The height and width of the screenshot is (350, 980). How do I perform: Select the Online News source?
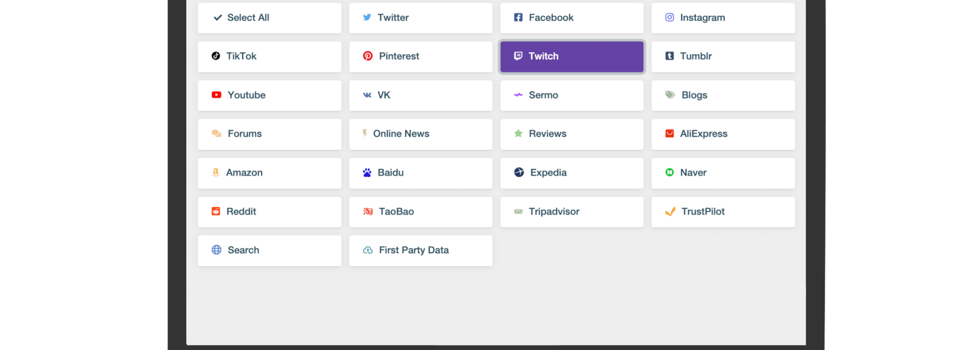coord(420,134)
